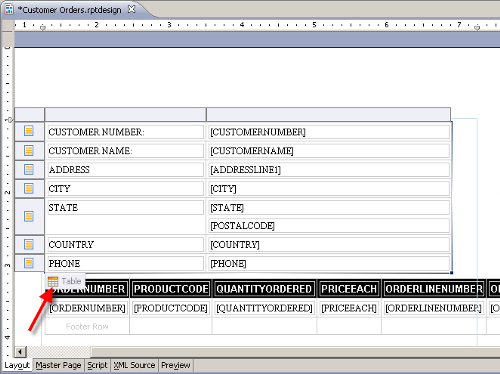This screenshot has height=374, width=500.
Task: Click the report design file icon
Action: click(9, 9)
